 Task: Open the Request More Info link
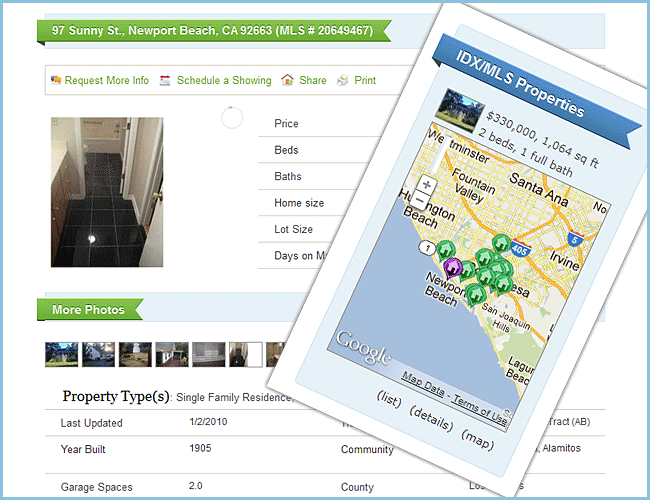[107, 80]
